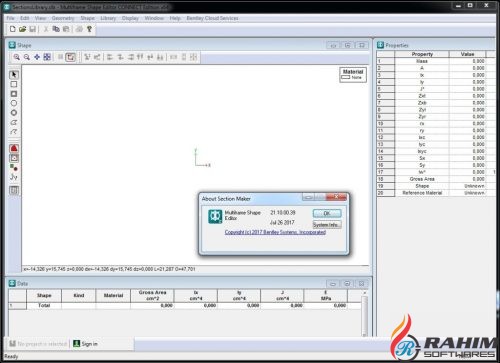Viewport: 500px width, 363px height.
Task: Select the thick-walled rectangle shape tool
Action: [x=14, y=94]
